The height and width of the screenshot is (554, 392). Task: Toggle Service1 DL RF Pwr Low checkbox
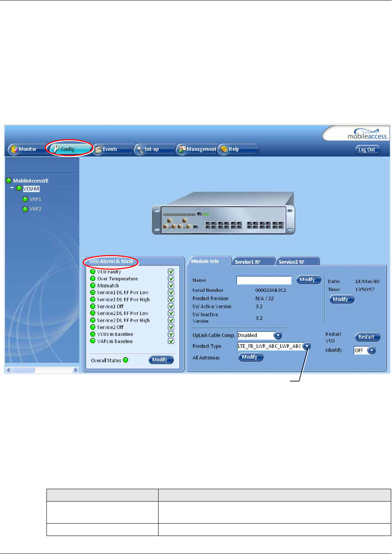coord(171,293)
